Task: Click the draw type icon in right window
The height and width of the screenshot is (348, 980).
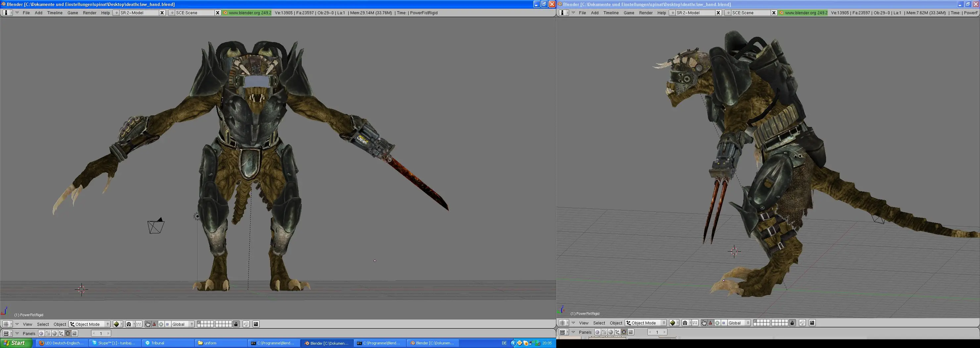Action: tap(674, 323)
